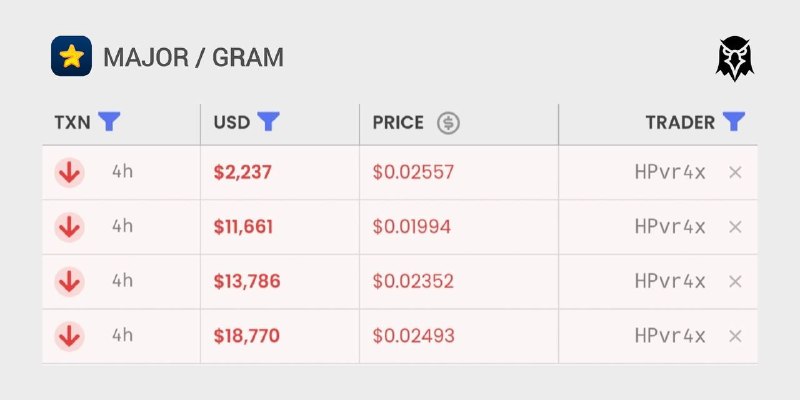The height and width of the screenshot is (400, 800).
Task: Click the PRICE column header
Action: pos(398,122)
